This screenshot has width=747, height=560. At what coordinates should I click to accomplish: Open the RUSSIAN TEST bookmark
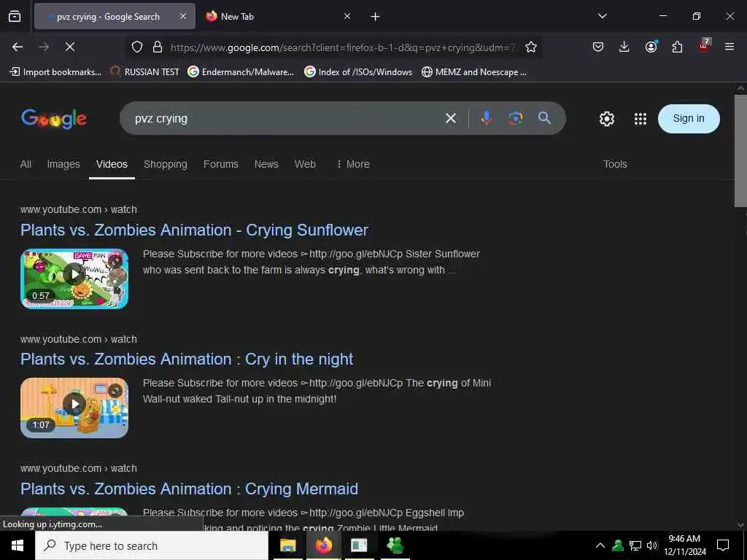(x=144, y=72)
